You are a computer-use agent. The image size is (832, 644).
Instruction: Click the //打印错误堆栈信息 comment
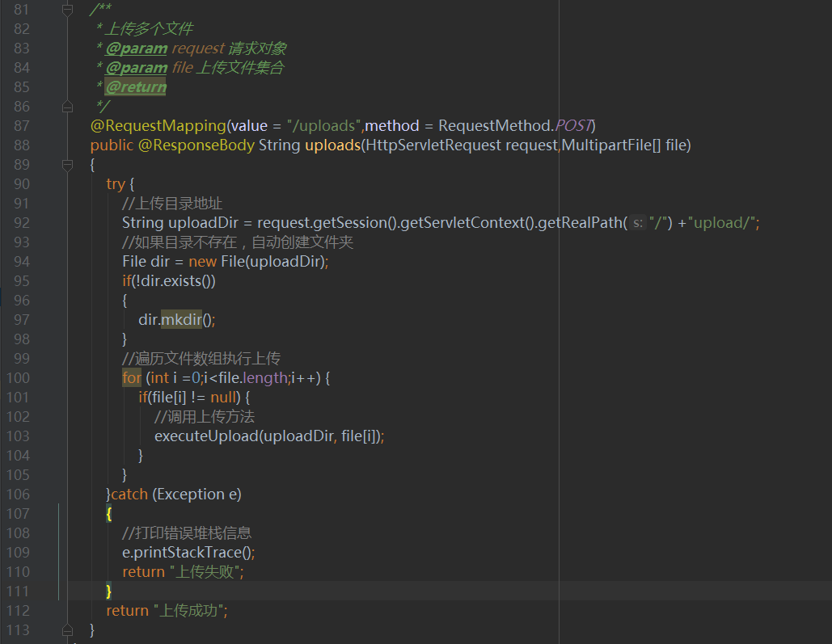coord(187,533)
